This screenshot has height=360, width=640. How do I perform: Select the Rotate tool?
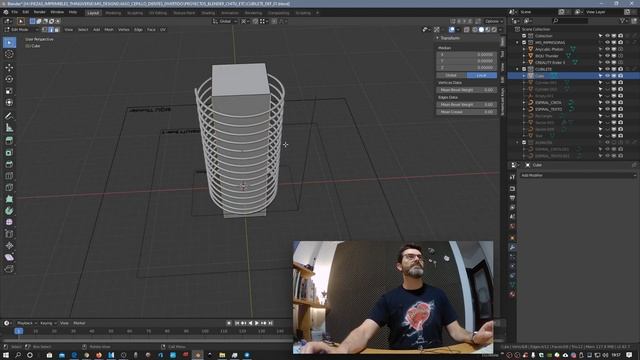[9, 79]
